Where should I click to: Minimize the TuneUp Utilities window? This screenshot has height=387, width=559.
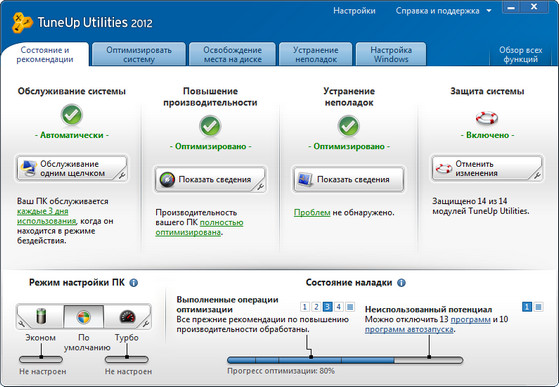[x=512, y=7]
